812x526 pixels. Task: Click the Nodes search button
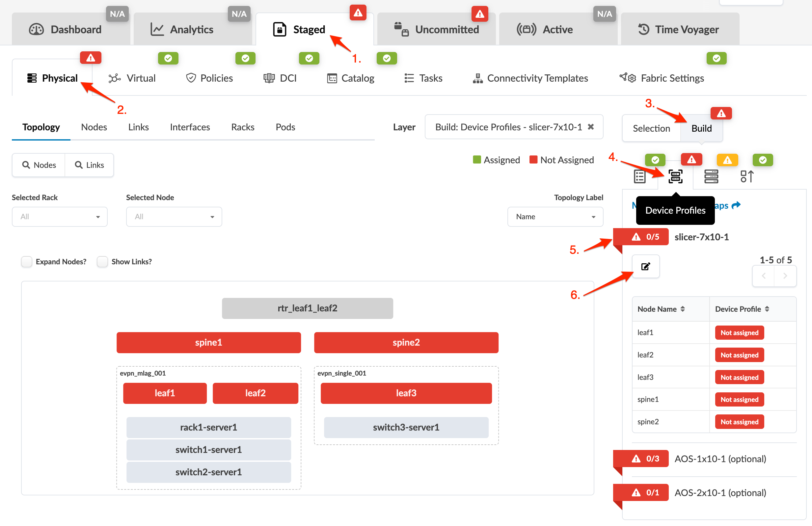click(x=39, y=165)
